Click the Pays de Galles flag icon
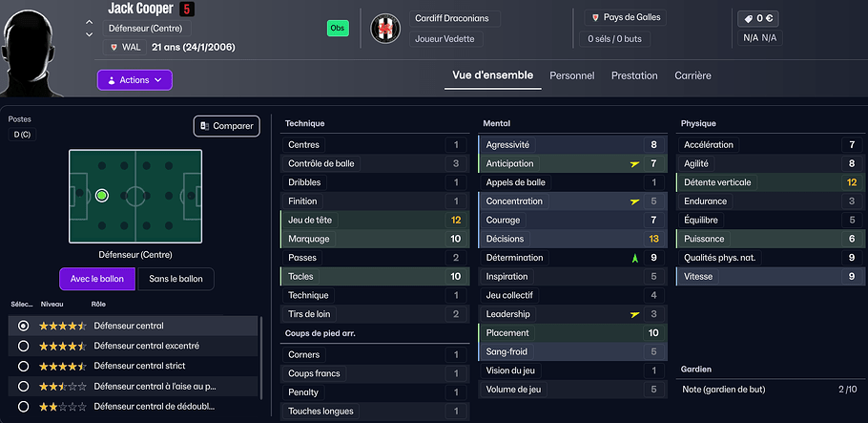The width and height of the screenshot is (868, 423). click(596, 17)
